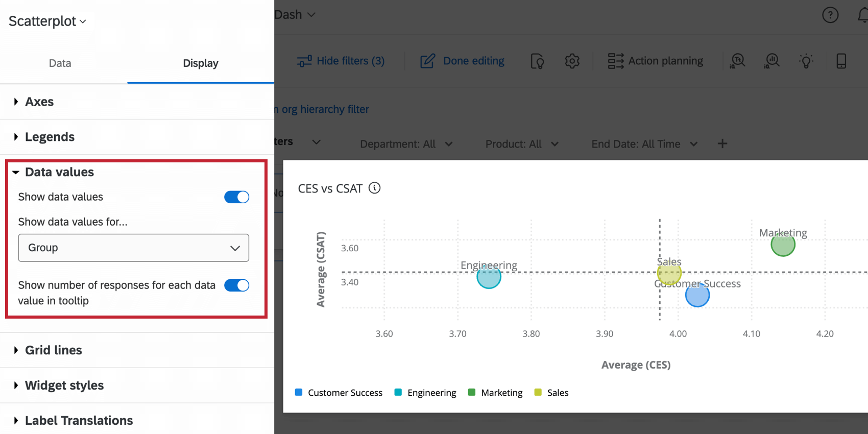
Task: Click the Marketing green legend swatch
Action: [x=472, y=393]
